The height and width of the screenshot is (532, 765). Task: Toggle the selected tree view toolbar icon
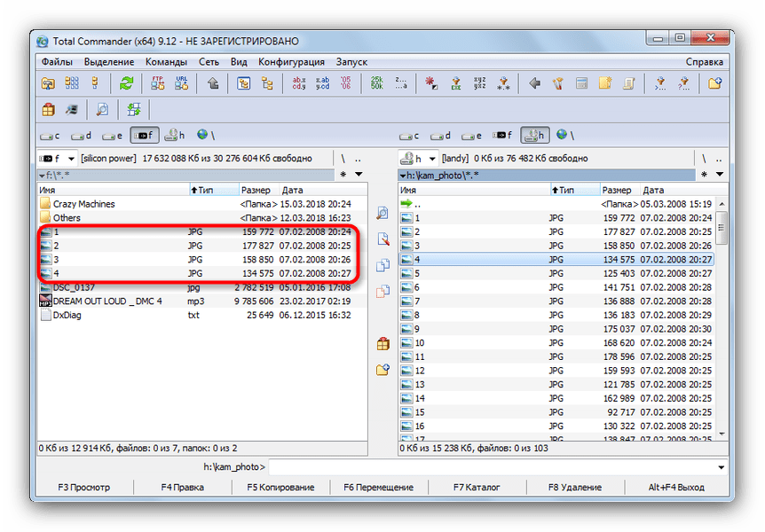[243, 83]
